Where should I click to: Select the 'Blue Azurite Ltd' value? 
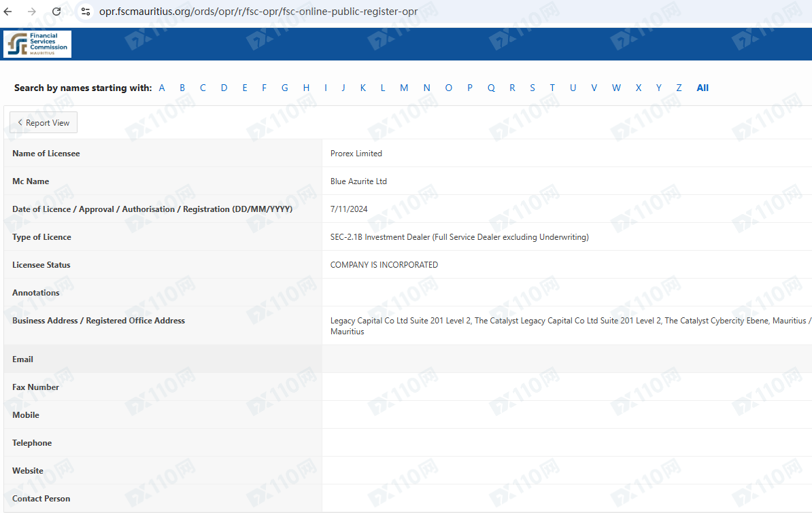point(358,181)
